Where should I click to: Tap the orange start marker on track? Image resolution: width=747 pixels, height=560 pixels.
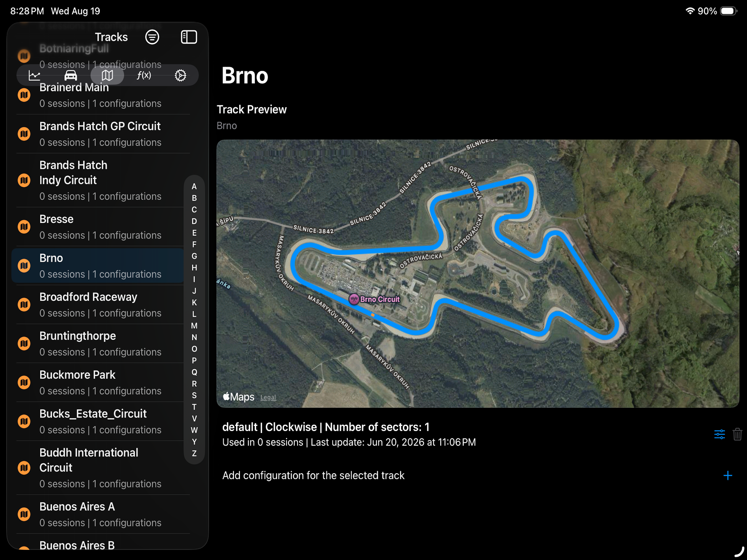click(373, 315)
